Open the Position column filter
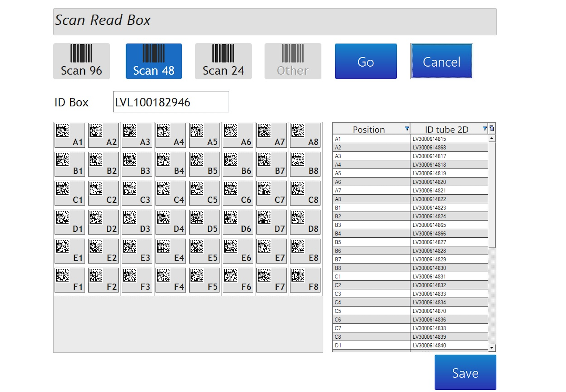 pyautogui.click(x=407, y=129)
